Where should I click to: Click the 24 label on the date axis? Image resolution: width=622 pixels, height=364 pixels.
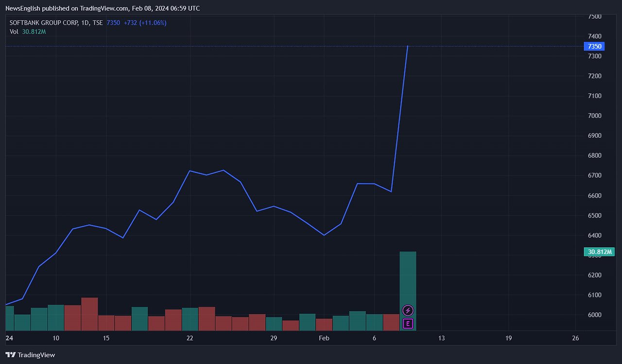pyautogui.click(x=9, y=338)
